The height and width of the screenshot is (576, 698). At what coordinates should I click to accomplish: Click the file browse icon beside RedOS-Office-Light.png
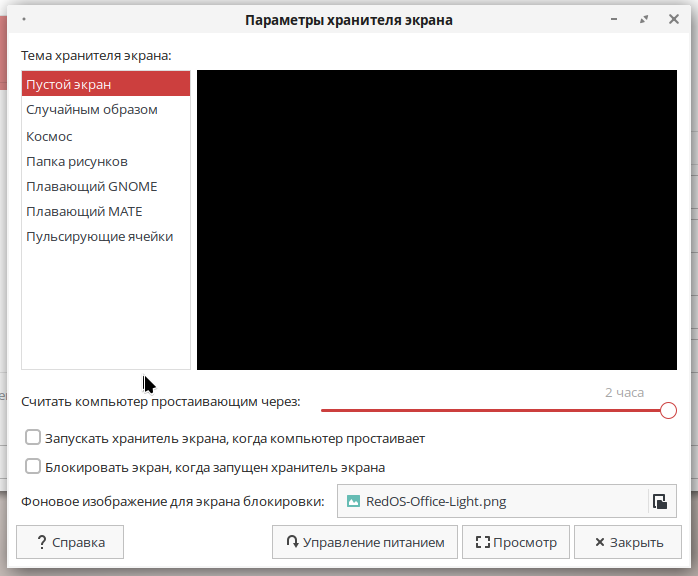[659, 501]
